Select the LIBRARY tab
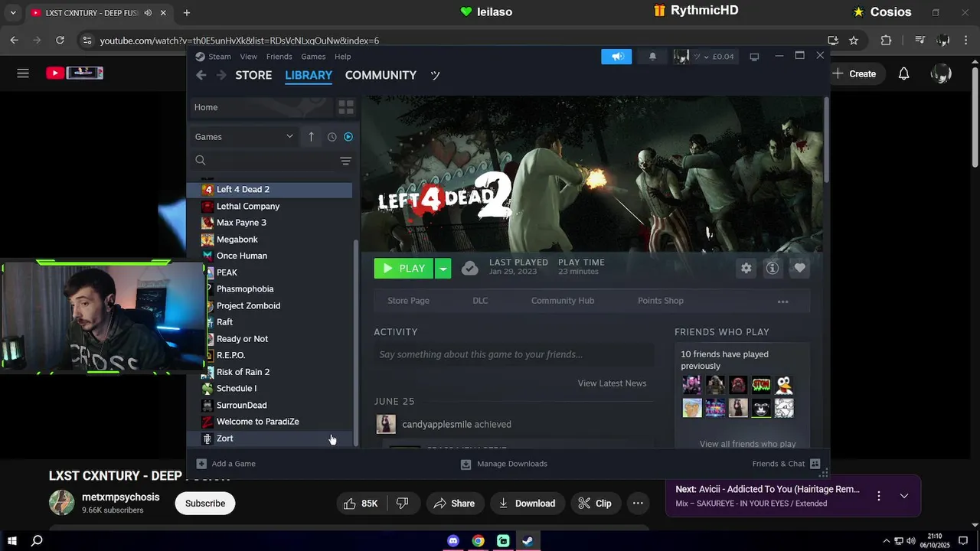This screenshot has width=980, height=551. click(309, 75)
